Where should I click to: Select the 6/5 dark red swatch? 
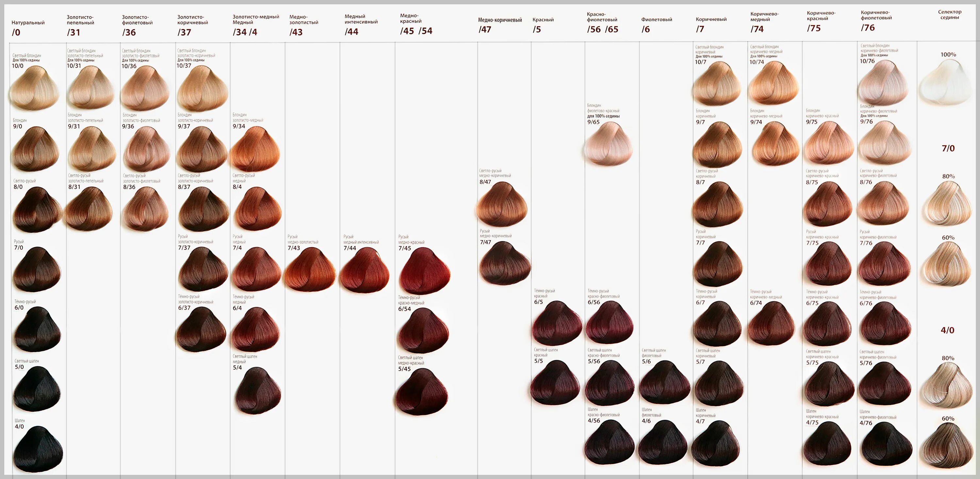[557, 324]
